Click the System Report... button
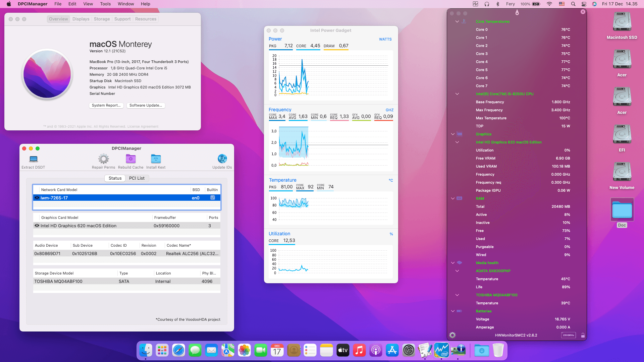This screenshot has height=362, width=644. point(106,105)
